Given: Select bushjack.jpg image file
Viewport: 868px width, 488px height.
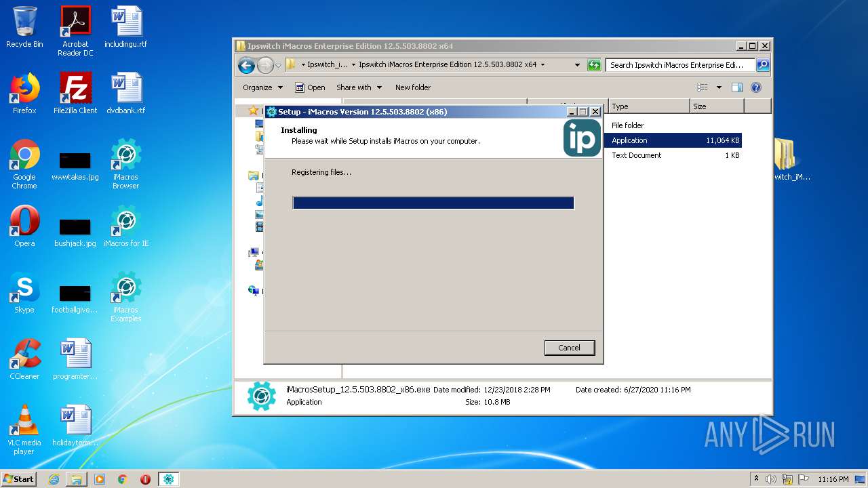Looking at the screenshot, I should click(75, 232).
